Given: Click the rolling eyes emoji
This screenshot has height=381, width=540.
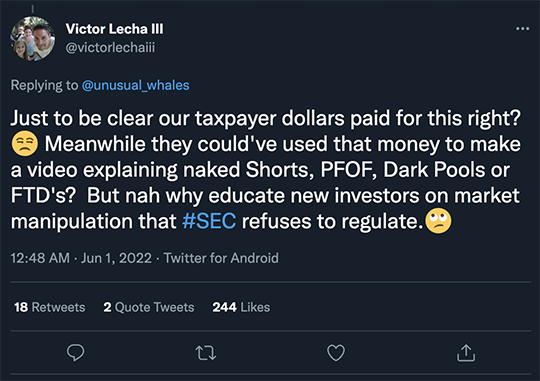Looking at the screenshot, I should click(x=438, y=221).
